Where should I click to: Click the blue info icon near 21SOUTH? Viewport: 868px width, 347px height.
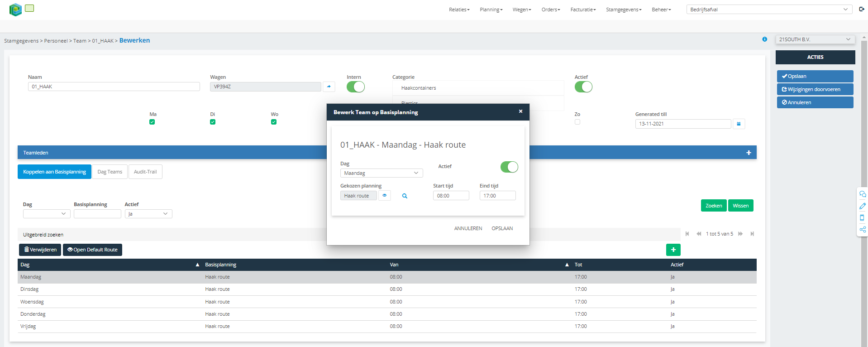765,39
